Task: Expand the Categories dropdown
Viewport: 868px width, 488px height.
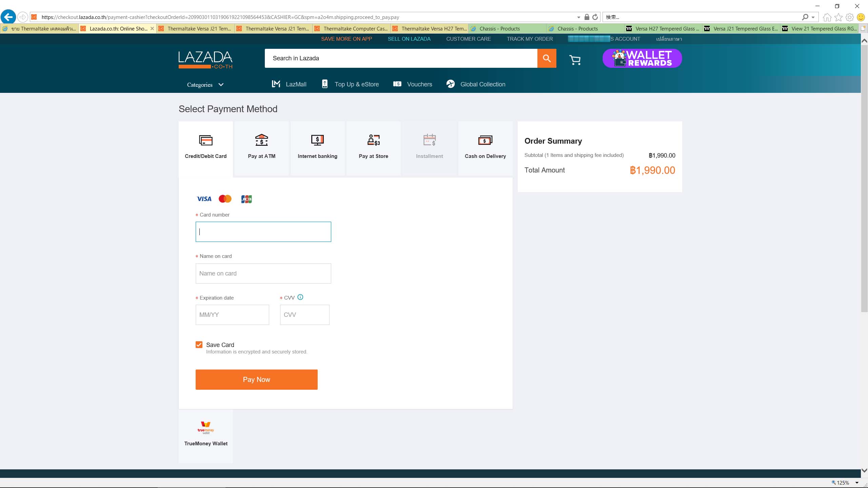Action: point(205,85)
